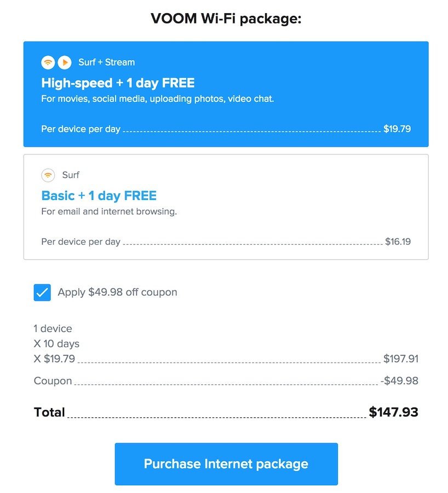Click the movies, social media description text

click(158, 99)
